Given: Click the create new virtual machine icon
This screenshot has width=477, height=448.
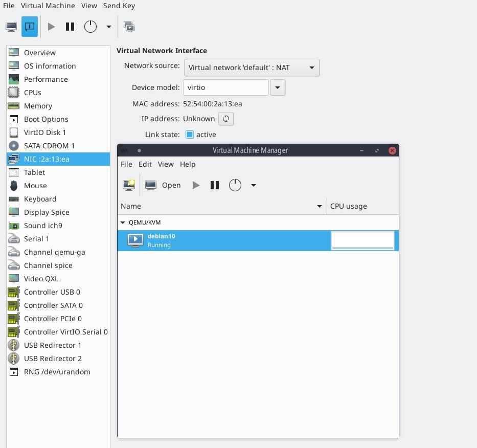Looking at the screenshot, I should click(129, 185).
